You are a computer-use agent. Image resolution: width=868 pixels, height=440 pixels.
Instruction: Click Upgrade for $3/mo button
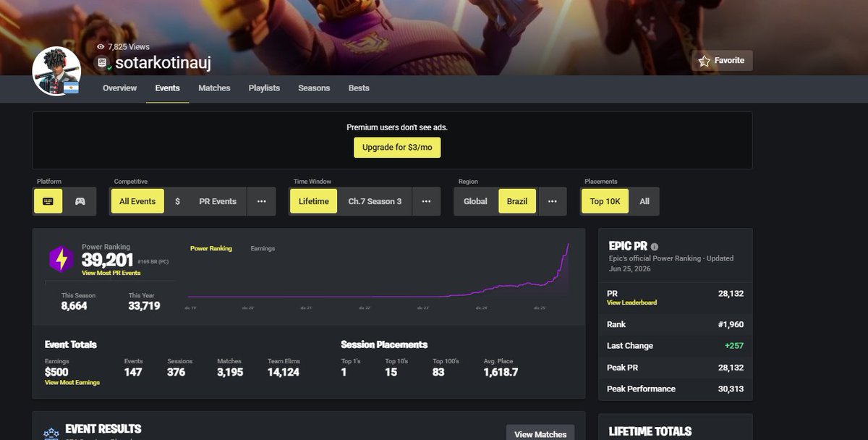coord(397,148)
